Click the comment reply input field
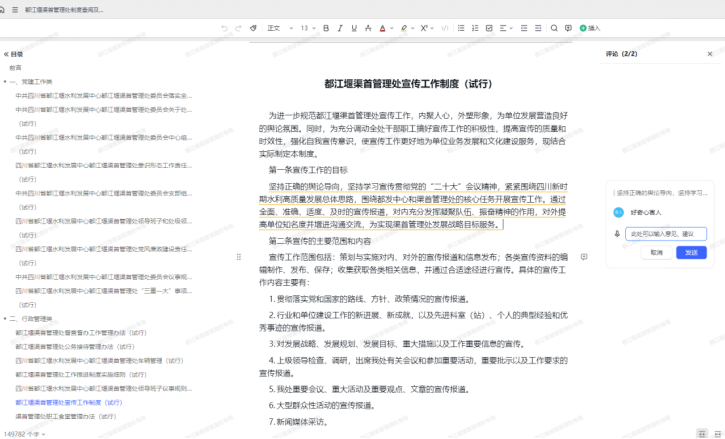 click(665, 234)
